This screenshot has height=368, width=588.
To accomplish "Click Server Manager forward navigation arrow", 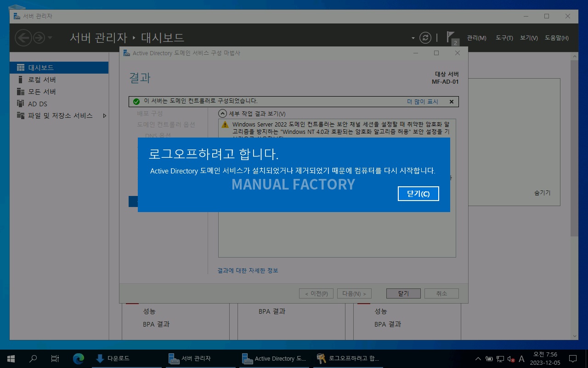I will [x=39, y=38].
